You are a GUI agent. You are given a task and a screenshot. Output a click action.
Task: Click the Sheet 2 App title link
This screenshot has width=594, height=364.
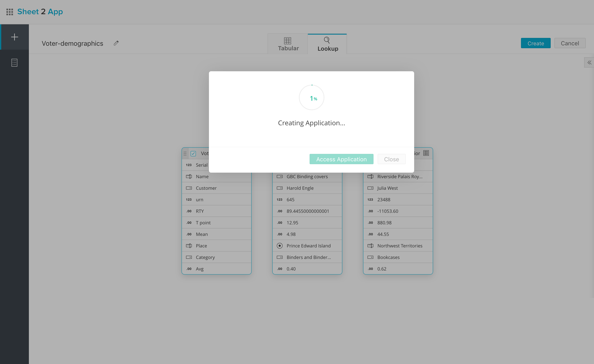pyautogui.click(x=40, y=12)
